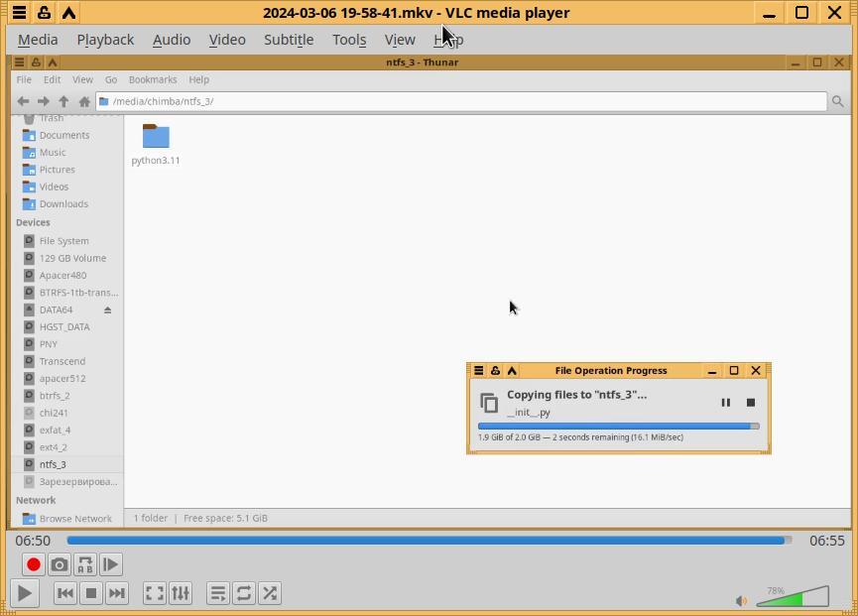Cancel the file copy with stop icon
This screenshot has width=858, height=616.
(x=751, y=403)
